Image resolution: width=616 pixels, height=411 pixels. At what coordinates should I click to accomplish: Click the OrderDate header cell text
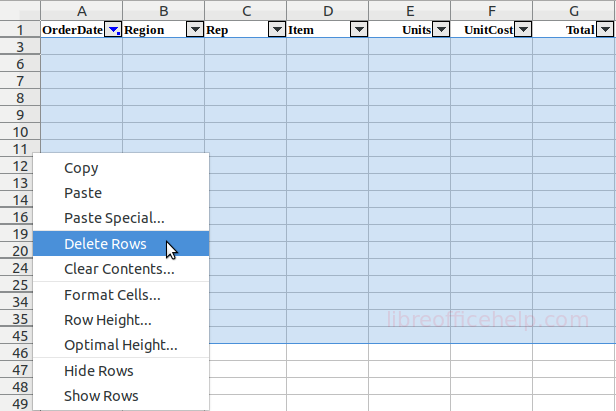click(x=73, y=30)
